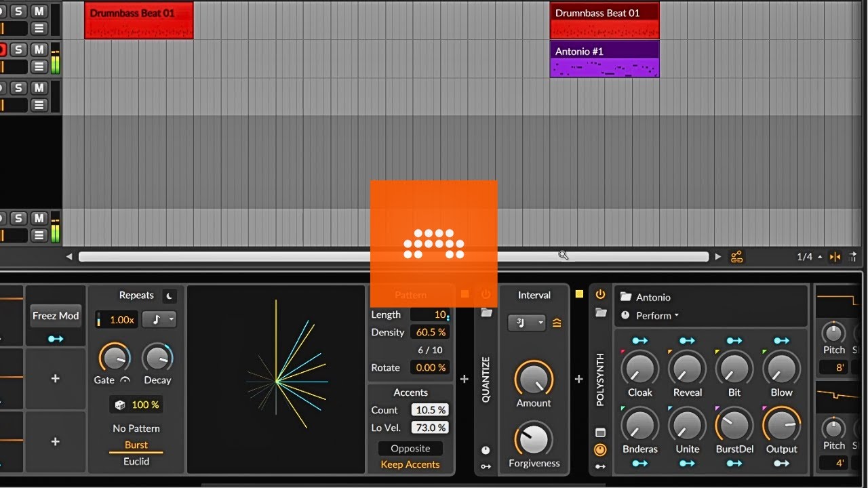Click the Quantize Amount knob
868x488 pixels.
pos(534,378)
